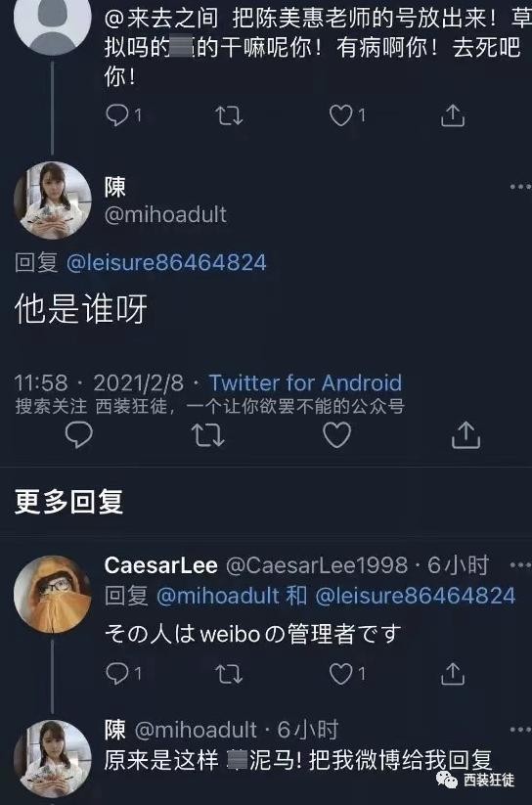Retweet the top tweet mentioning 来去之间
Image resolution: width=532 pixels, height=805 pixels.
229,115
